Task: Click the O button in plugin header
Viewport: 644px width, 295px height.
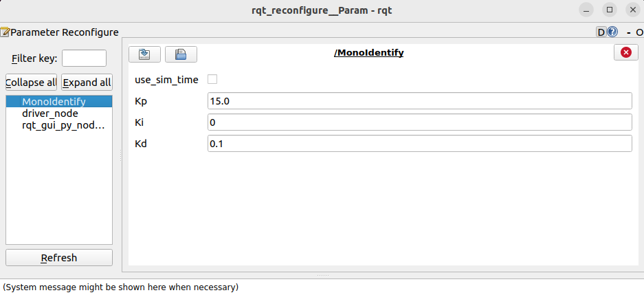Action: point(639,32)
